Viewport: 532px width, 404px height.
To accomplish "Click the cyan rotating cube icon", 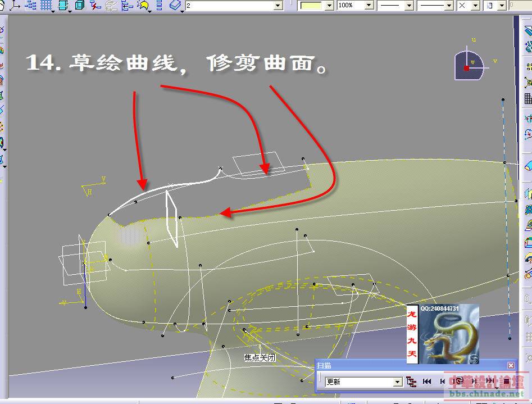I will click(x=63, y=5).
